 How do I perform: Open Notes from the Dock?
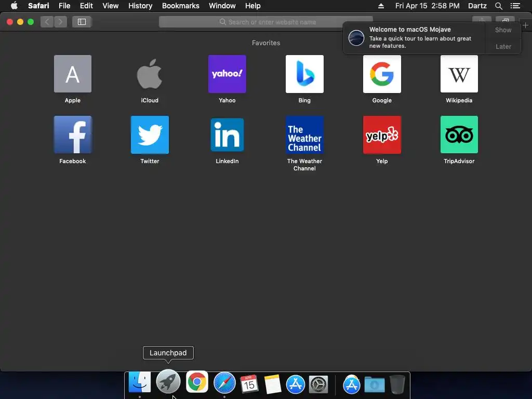pyautogui.click(x=272, y=384)
